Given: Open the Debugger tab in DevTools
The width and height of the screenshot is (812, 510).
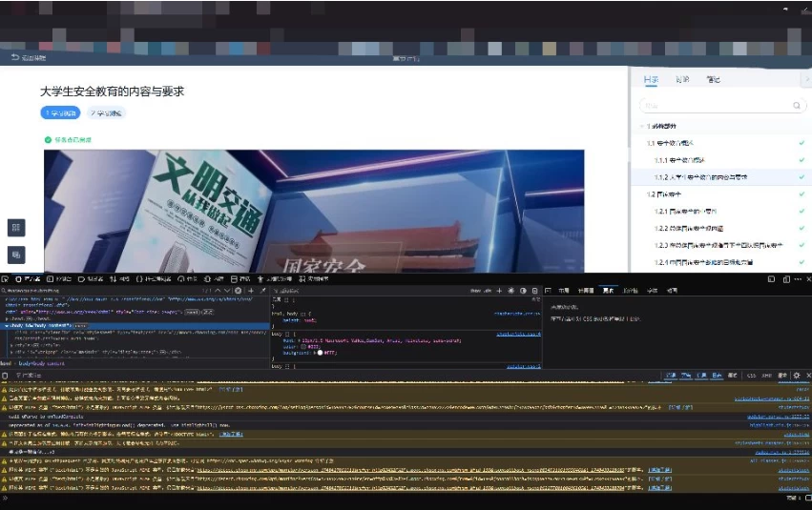Looking at the screenshot, I should pyautogui.click(x=91, y=278).
